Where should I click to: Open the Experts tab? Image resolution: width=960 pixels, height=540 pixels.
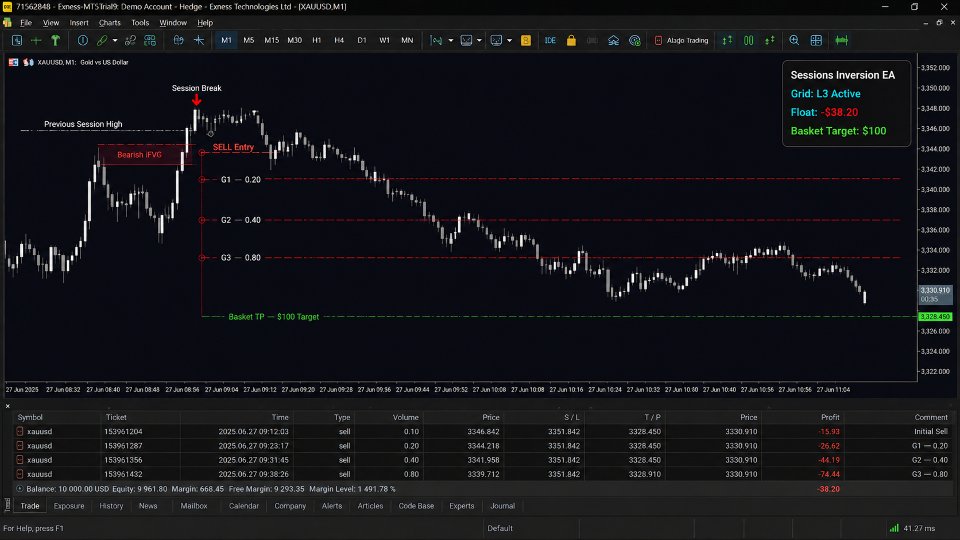pos(462,506)
